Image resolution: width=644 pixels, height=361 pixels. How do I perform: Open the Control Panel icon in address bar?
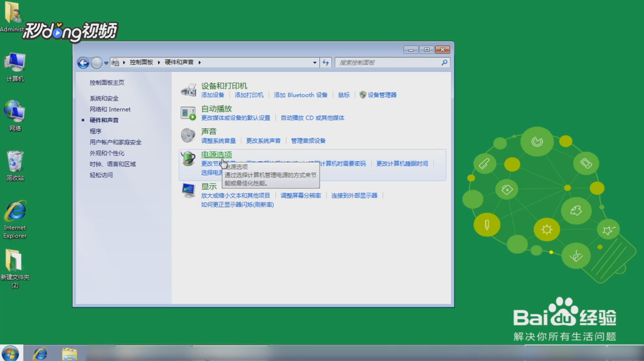(x=115, y=63)
